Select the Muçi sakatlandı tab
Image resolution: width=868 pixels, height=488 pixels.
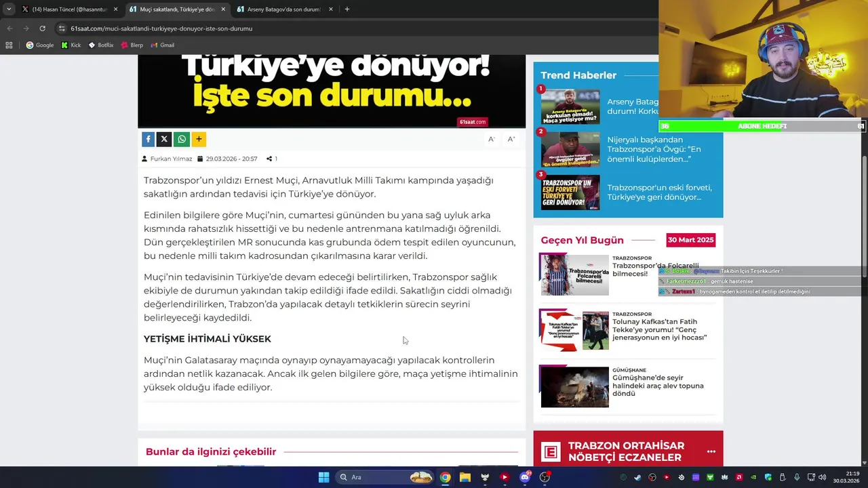coord(178,9)
